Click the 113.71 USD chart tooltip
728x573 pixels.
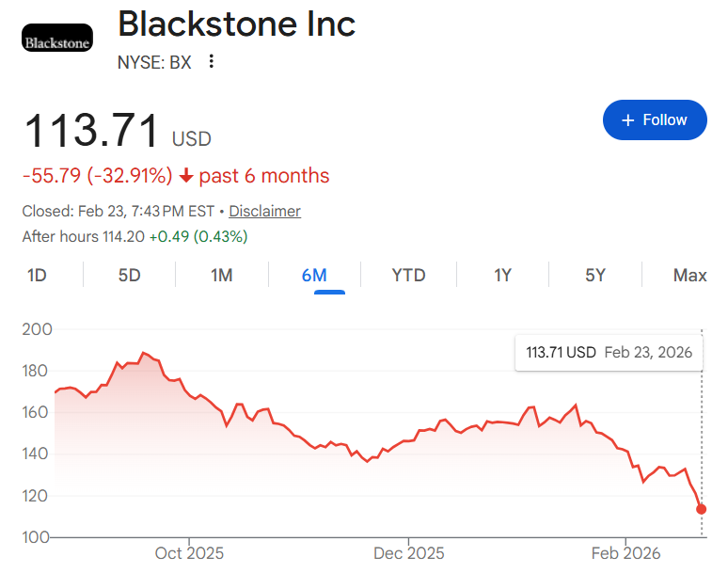(x=609, y=353)
